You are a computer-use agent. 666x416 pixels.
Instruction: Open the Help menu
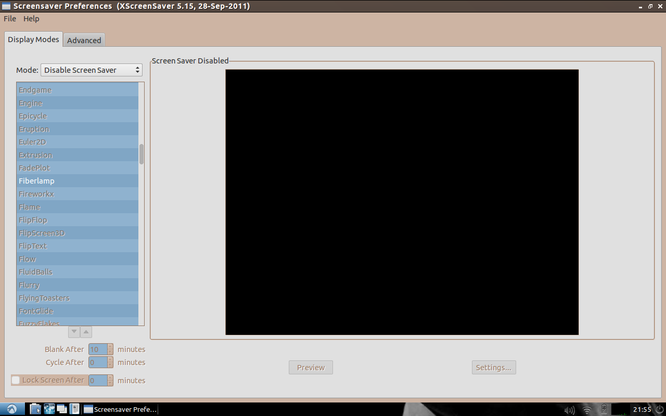tap(31, 19)
